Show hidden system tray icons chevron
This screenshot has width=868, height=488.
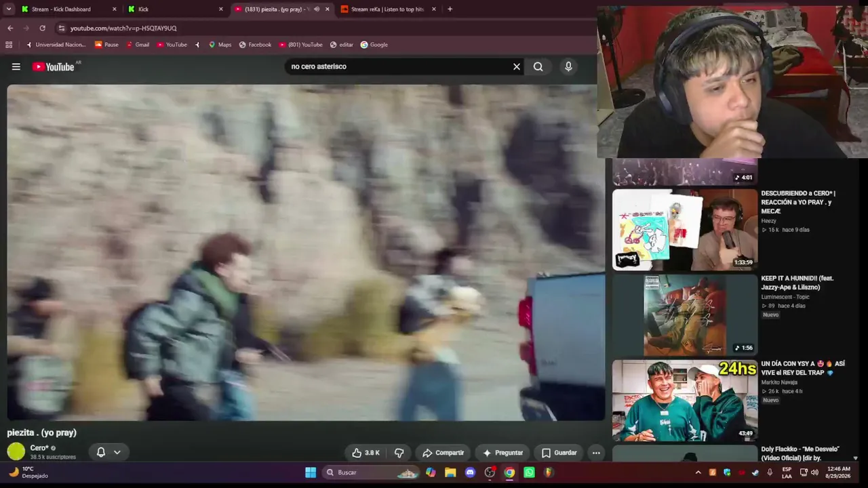click(698, 472)
